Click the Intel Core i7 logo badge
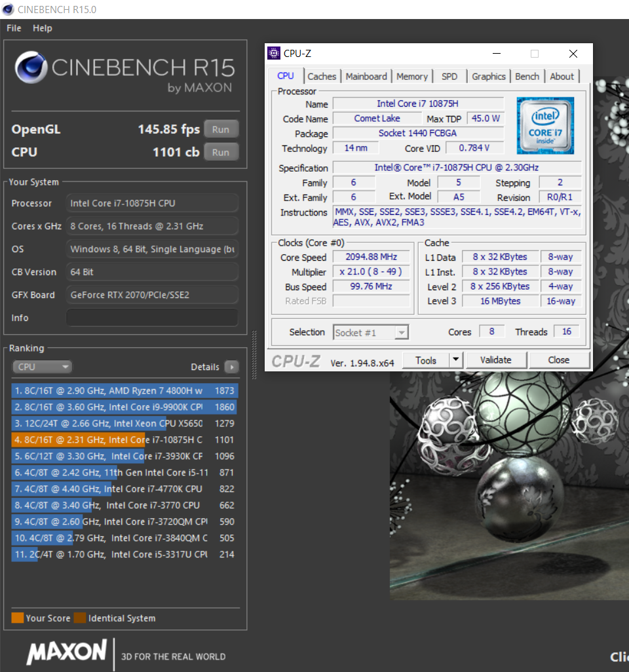Image resolution: width=629 pixels, height=672 pixels. click(545, 126)
